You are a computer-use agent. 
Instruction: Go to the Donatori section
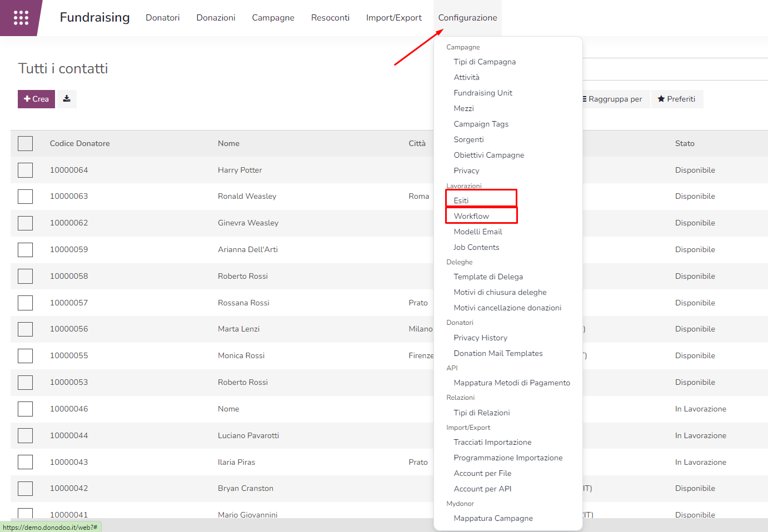(x=162, y=18)
